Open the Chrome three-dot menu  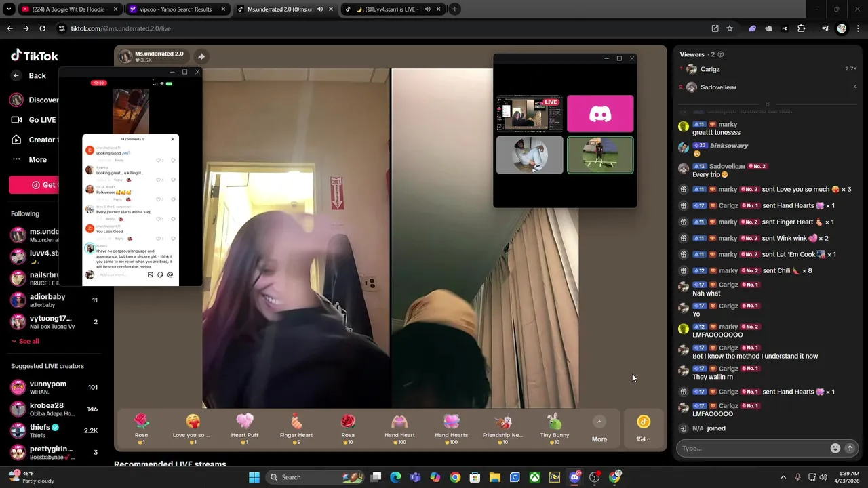859,28
